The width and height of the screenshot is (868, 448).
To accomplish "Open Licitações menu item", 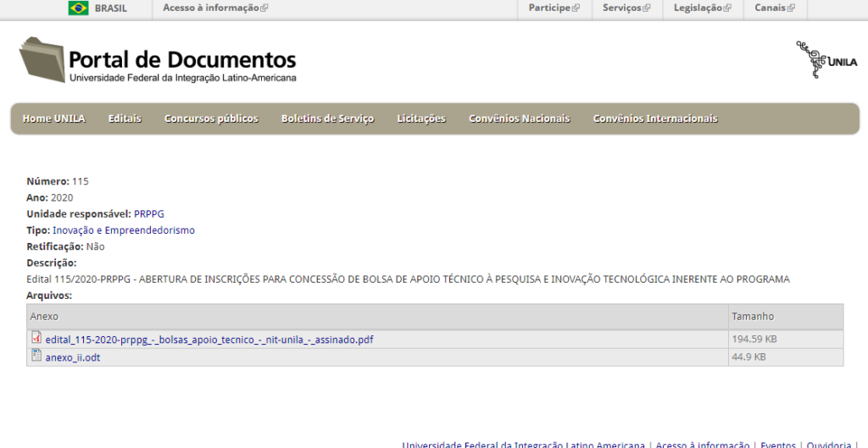I will [x=421, y=119].
